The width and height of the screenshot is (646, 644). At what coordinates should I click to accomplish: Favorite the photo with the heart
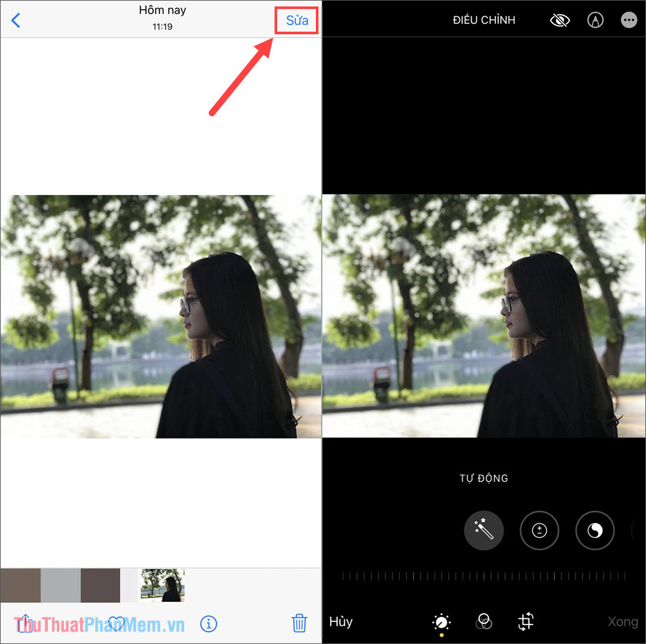(x=116, y=623)
